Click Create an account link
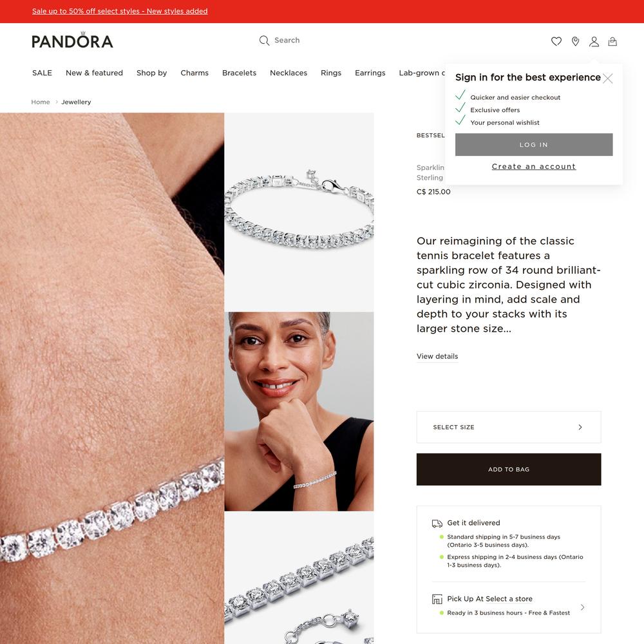644x644 pixels. (533, 166)
